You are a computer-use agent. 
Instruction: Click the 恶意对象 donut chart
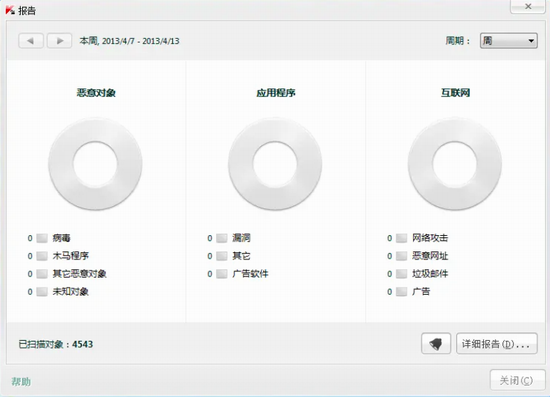click(95, 164)
